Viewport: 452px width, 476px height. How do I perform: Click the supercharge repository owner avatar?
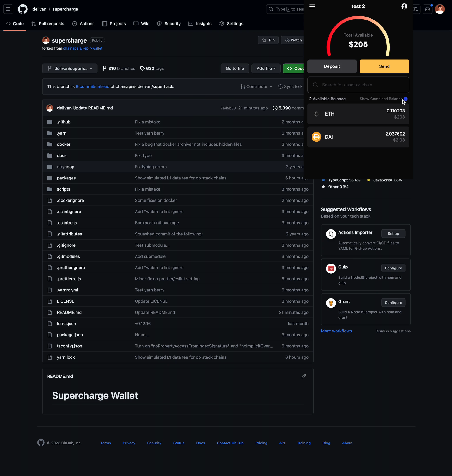click(46, 40)
